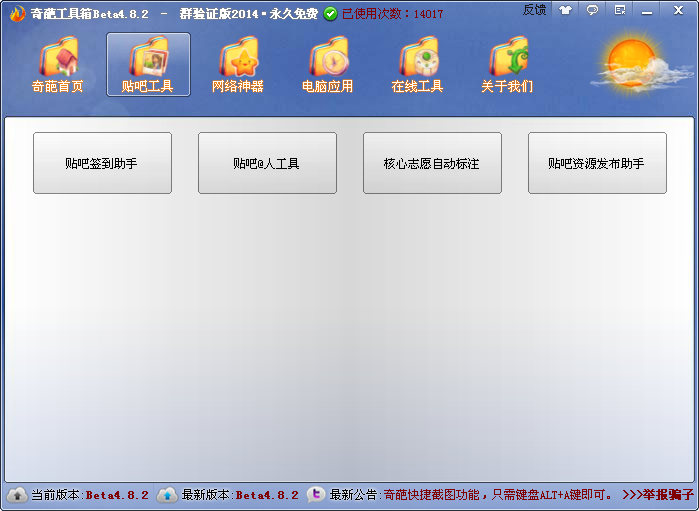Click the current version cloud icon
The width and height of the screenshot is (699, 511).
pyautogui.click(x=17, y=495)
